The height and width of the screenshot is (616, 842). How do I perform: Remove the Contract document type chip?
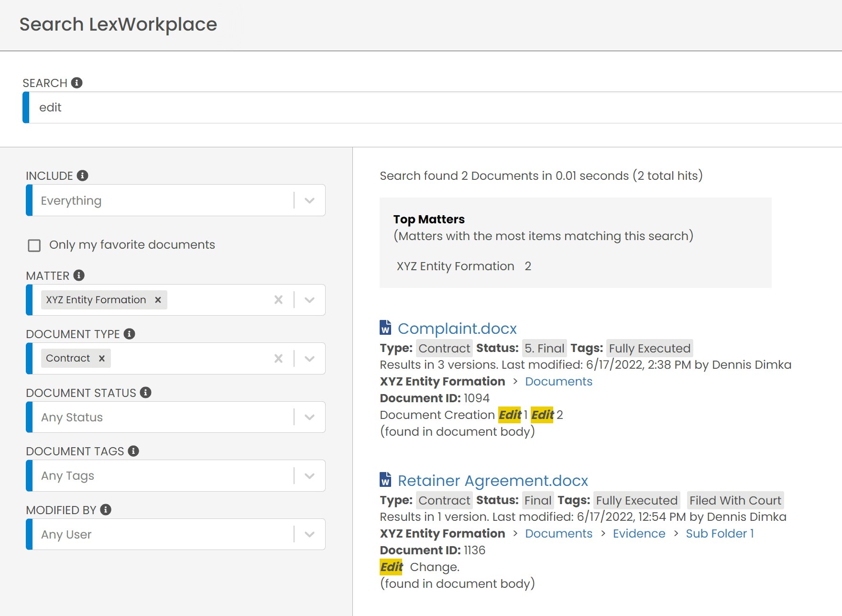pyautogui.click(x=102, y=358)
